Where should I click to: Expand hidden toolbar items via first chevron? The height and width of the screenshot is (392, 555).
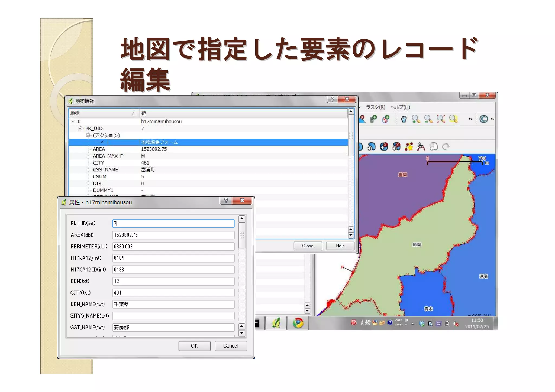pyautogui.click(x=470, y=119)
